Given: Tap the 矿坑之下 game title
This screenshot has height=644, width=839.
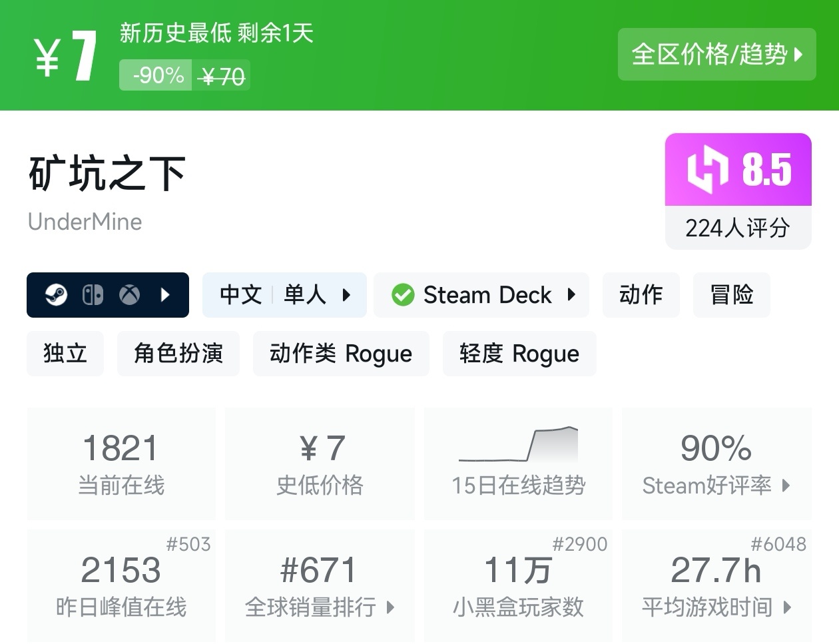Looking at the screenshot, I should tap(107, 173).
